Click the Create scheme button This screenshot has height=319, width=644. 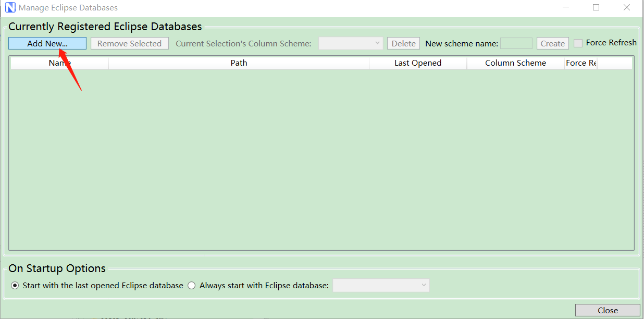pyautogui.click(x=552, y=43)
